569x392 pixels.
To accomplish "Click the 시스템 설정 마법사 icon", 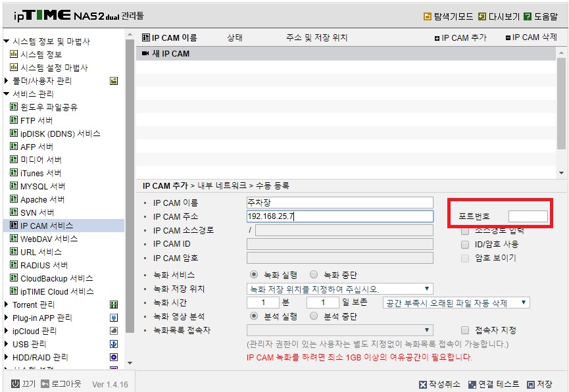I will point(14,67).
